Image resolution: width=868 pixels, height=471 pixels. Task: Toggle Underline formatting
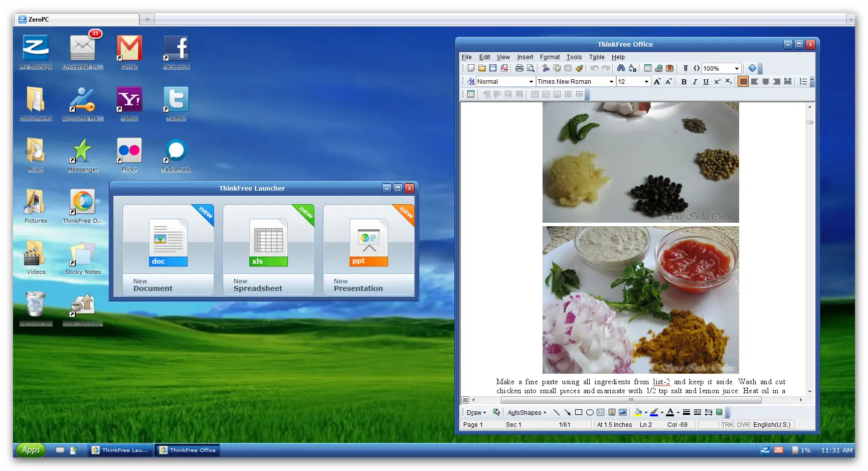(706, 81)
